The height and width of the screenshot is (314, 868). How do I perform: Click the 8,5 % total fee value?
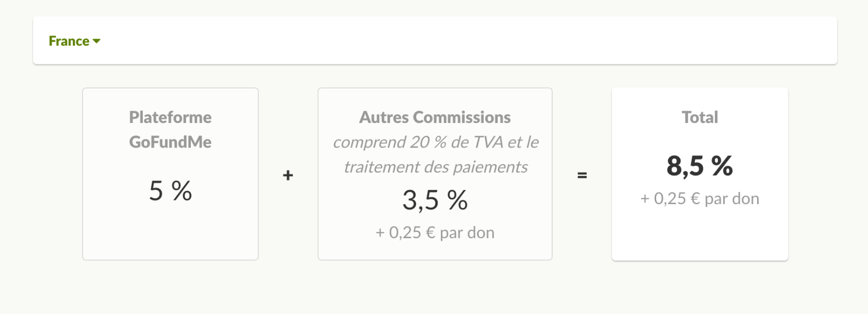click(x=700, y=166)
